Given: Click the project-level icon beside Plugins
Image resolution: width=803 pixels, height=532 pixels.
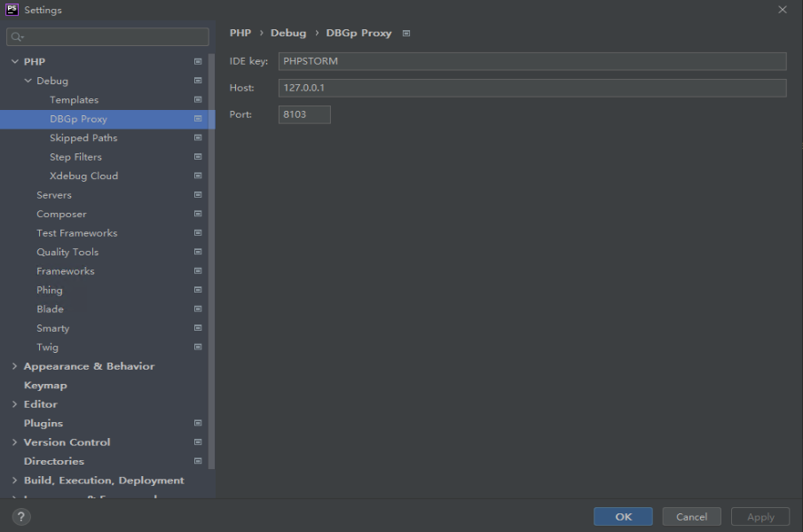Looking at the screenshot, I should pos(198,423).
